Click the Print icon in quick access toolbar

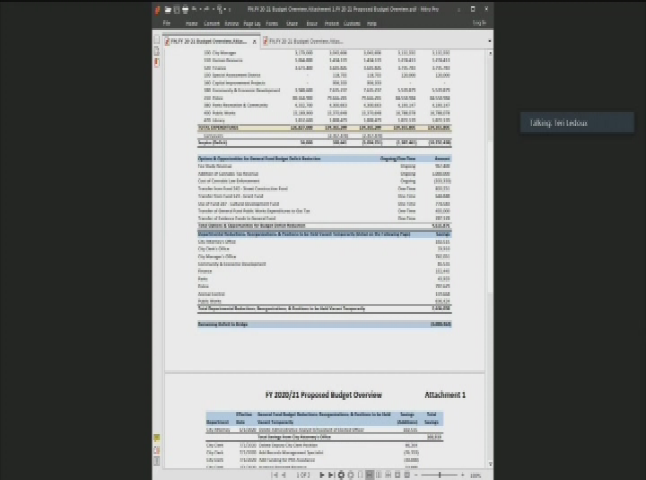pyautogui.click(x=185, y=8)
